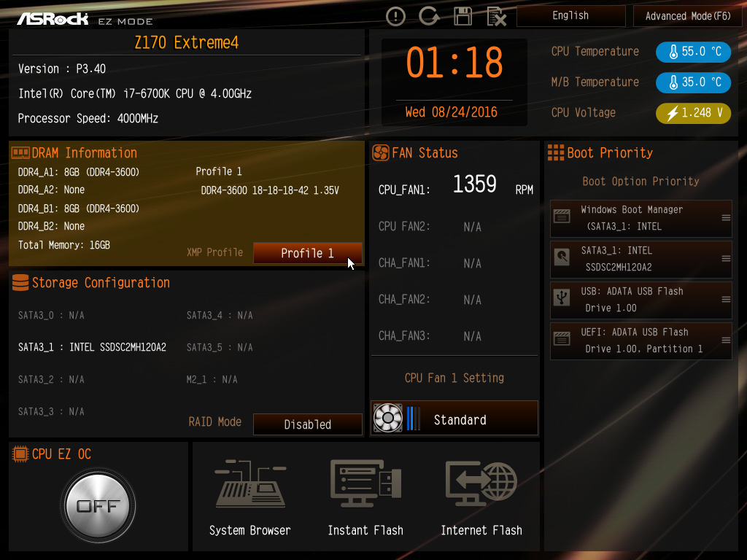Click drag handle of UEFI: ADATA boot entry
Screen dimensions: 747x560
coord(726,340)
